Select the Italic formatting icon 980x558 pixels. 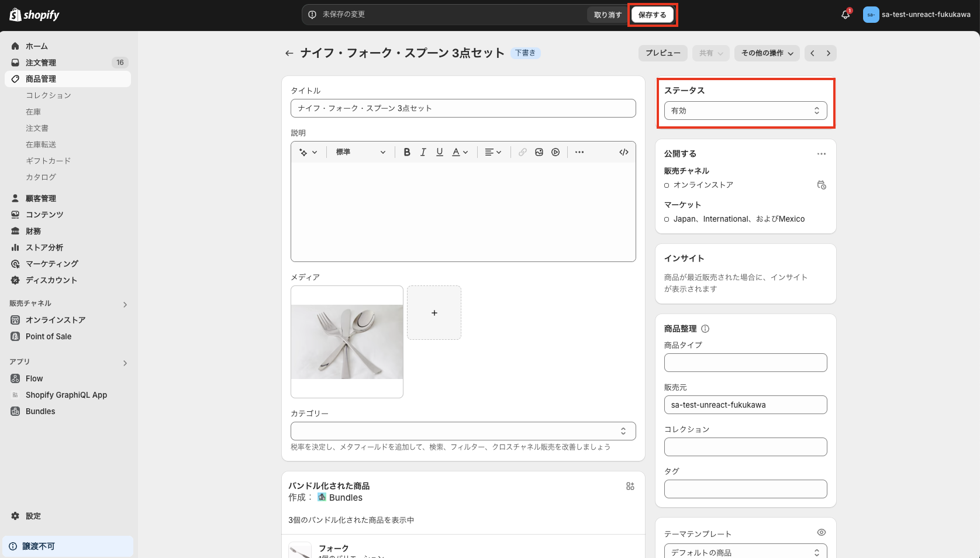423,151
